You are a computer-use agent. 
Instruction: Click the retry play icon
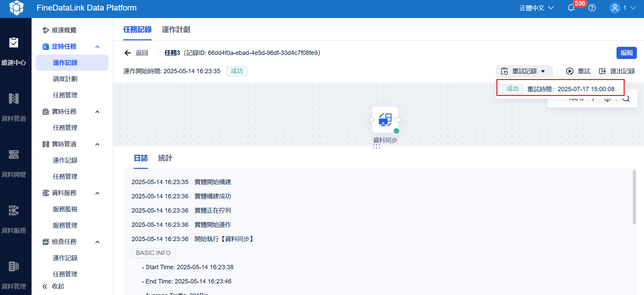click(570, 71)
